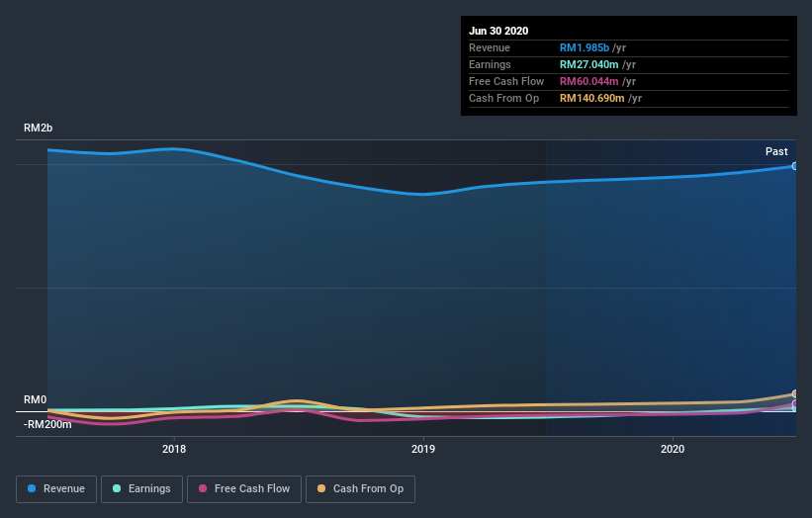
Task: Click the Free Cash Flow endpoint marker
Action: 795,403
